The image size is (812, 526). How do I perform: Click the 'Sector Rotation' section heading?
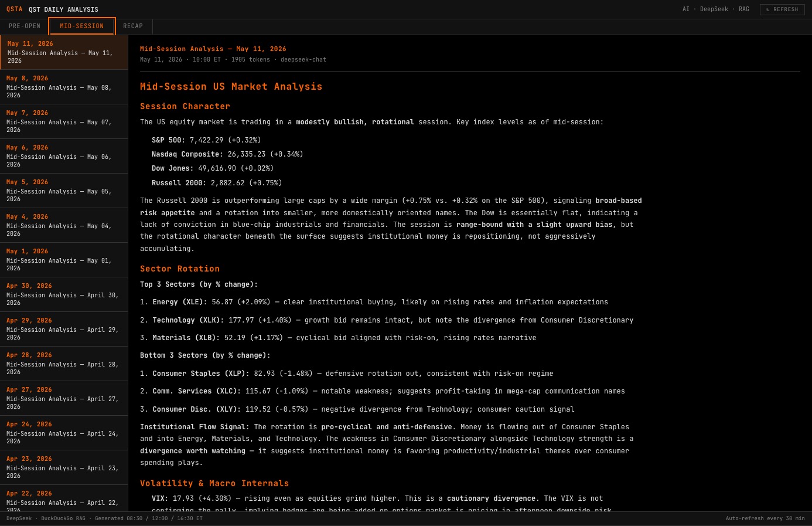click(x=180, y=269)
